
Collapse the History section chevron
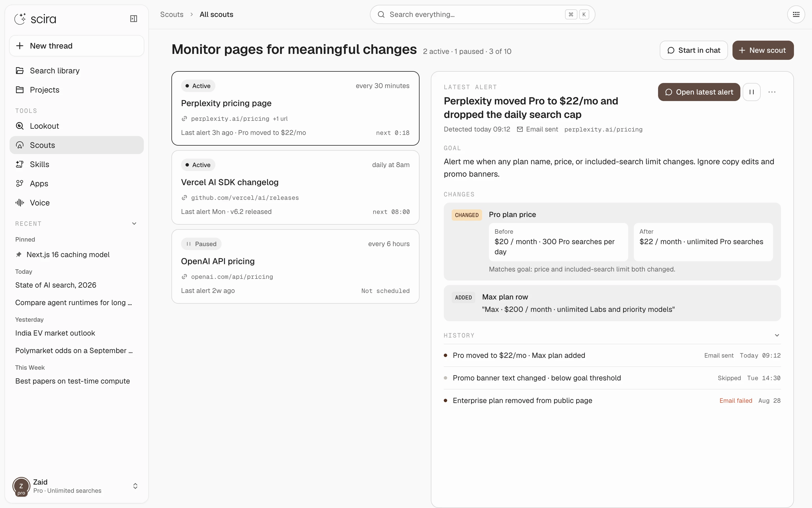(777, 335)
